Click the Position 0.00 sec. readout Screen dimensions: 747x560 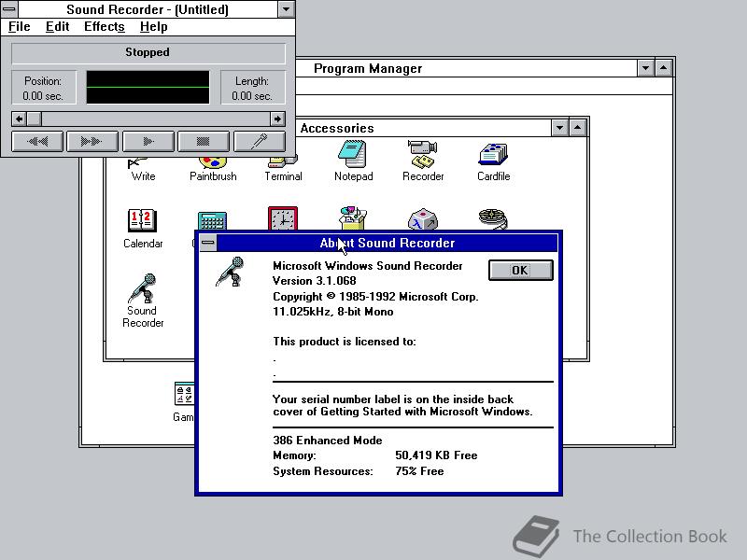(x=43, y=88)
